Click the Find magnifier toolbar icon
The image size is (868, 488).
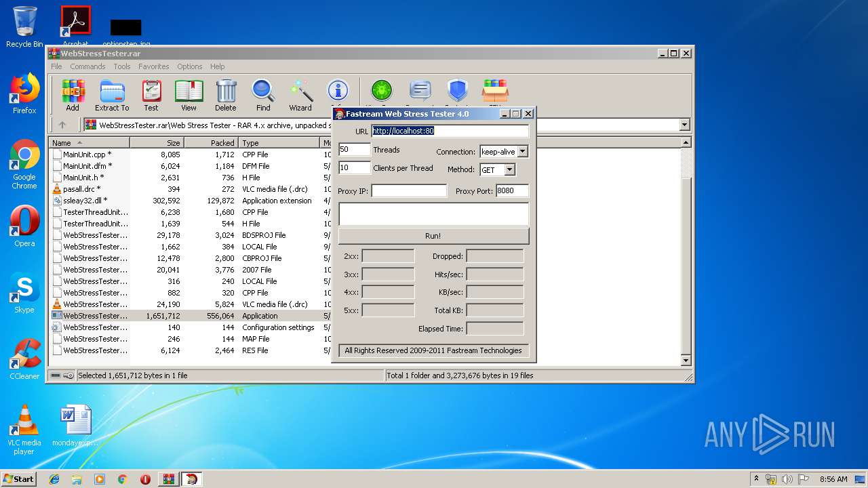pyautogui.click(x=263, y=95)
